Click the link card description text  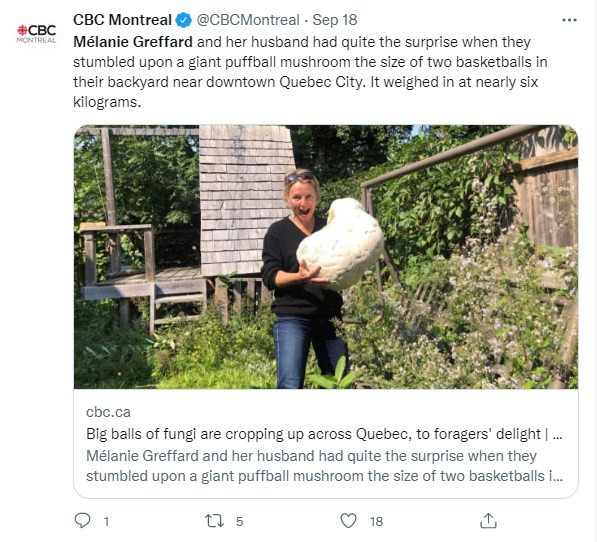coord(324,466)
